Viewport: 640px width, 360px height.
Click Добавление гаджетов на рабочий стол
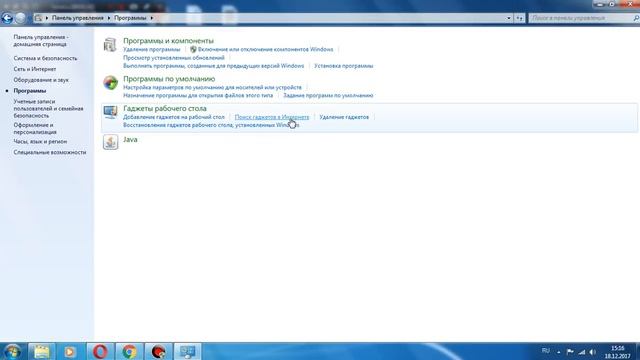(174, 117)
